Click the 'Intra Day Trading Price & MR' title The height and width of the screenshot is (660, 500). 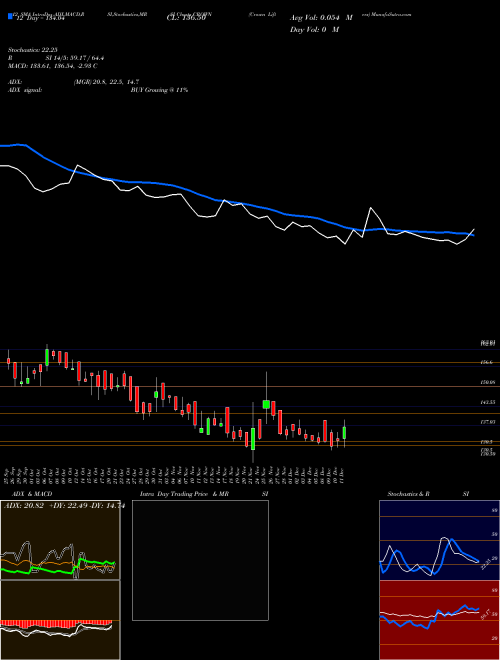[184, 494]
